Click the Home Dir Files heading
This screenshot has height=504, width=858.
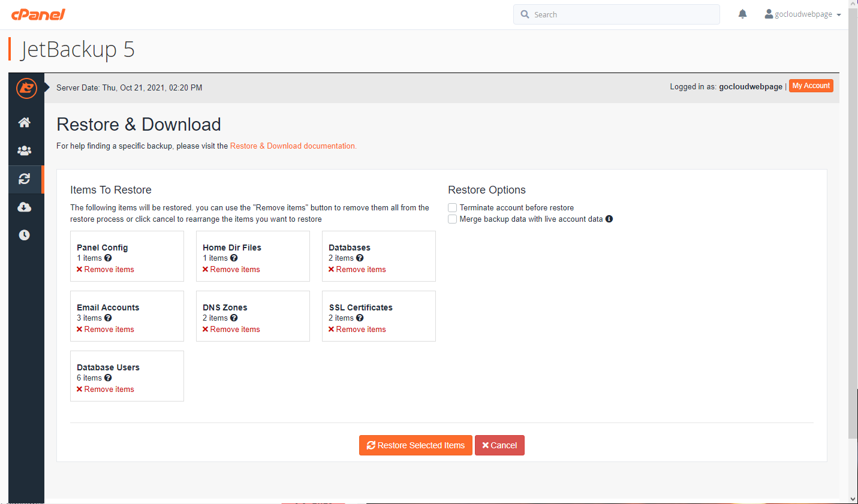[x=232, y=248]
